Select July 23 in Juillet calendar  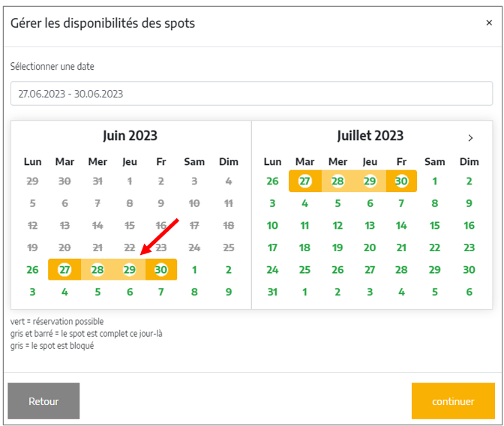(x=469, y=247)
